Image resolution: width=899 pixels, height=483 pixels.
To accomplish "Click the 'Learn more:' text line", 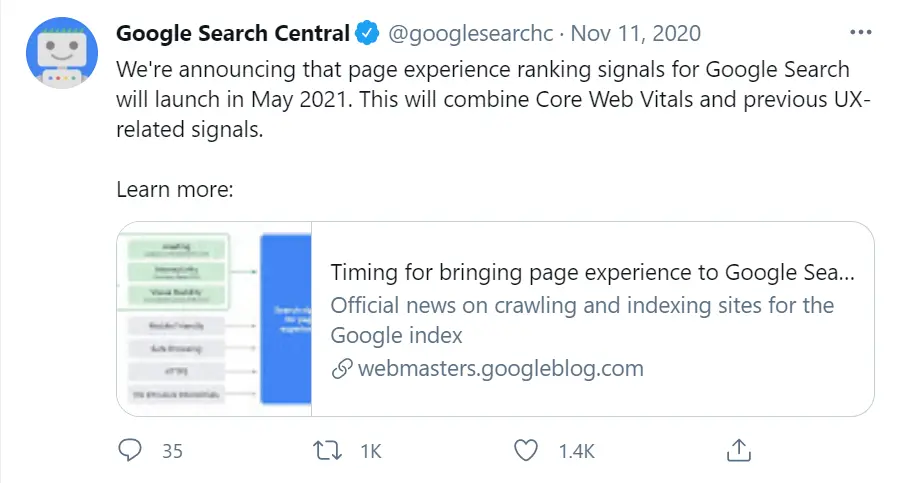I will (175, 189).
